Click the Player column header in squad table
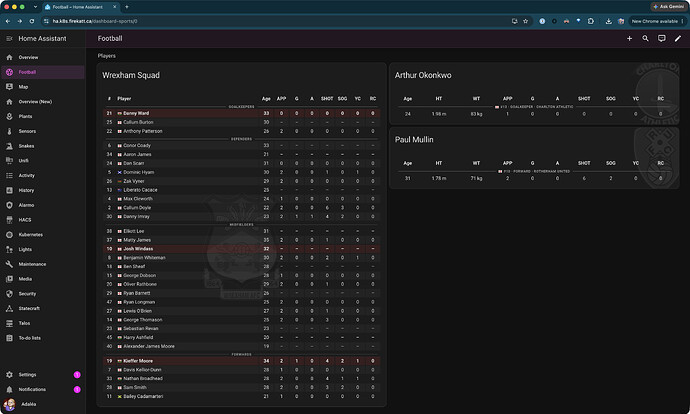This screenshot has height=414, width=690. coord(124,99)
